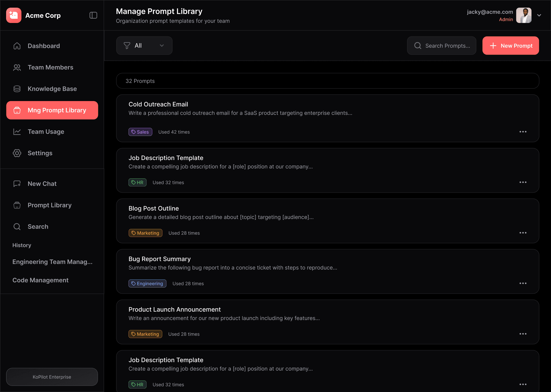Image resolution: width=551 pixels, height=392 pixels.
Task: Go to Team Members page
Action: [x=50, y=67]
